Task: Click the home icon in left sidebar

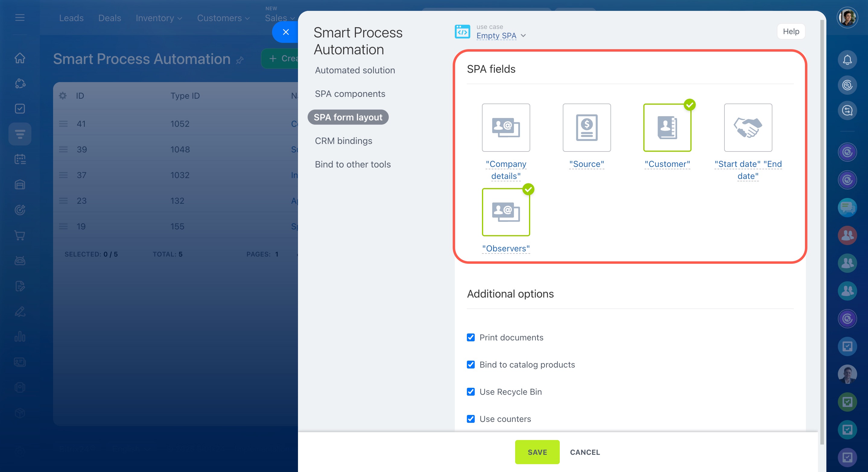Action: (x=20, y=58)
